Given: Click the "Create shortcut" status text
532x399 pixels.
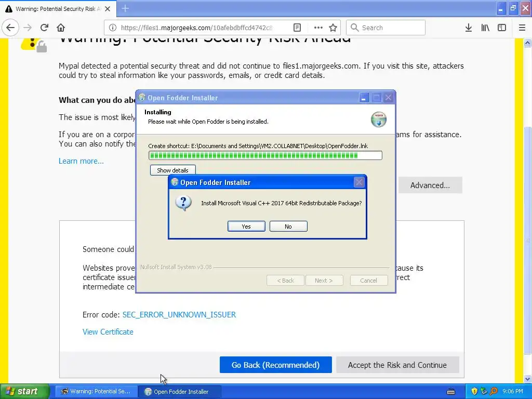Looking at the screenshot, I should (x=258, y=146).
